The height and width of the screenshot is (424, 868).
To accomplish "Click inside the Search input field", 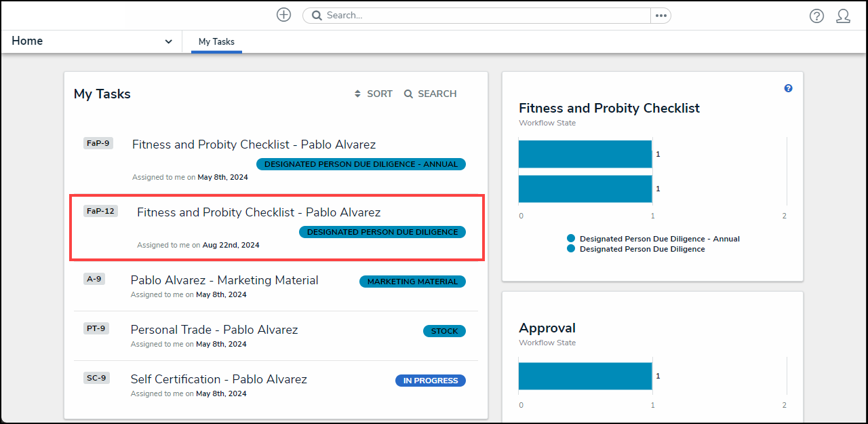I will point(475,15).
